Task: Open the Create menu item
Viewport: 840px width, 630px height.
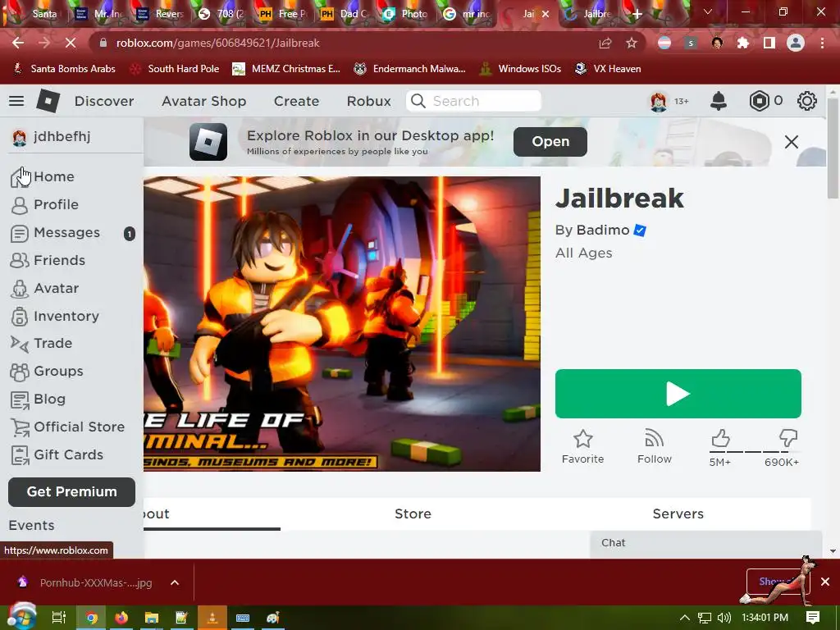Action: pyautogui.click(x=296, y=101)
